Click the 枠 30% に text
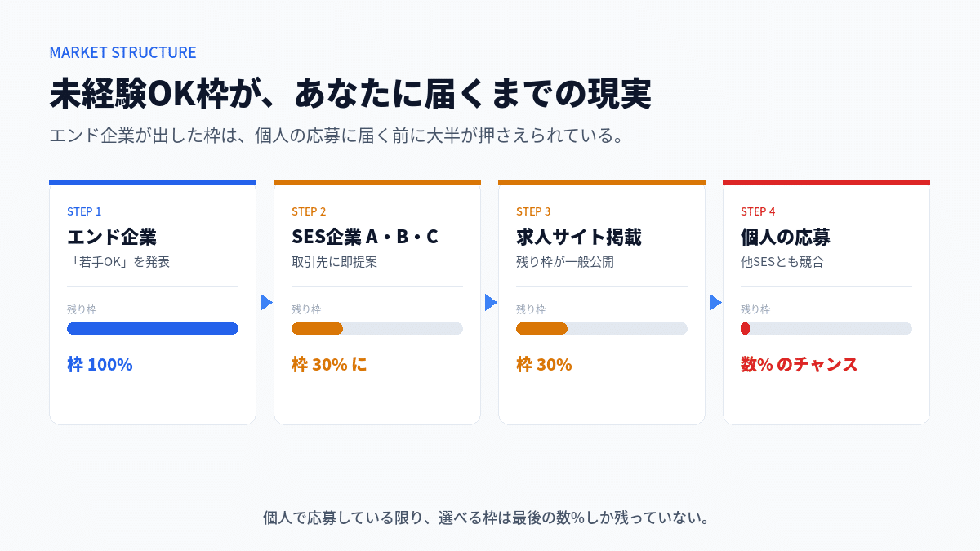The height and width of the screenshot is (551, 980). coord(329,365)
